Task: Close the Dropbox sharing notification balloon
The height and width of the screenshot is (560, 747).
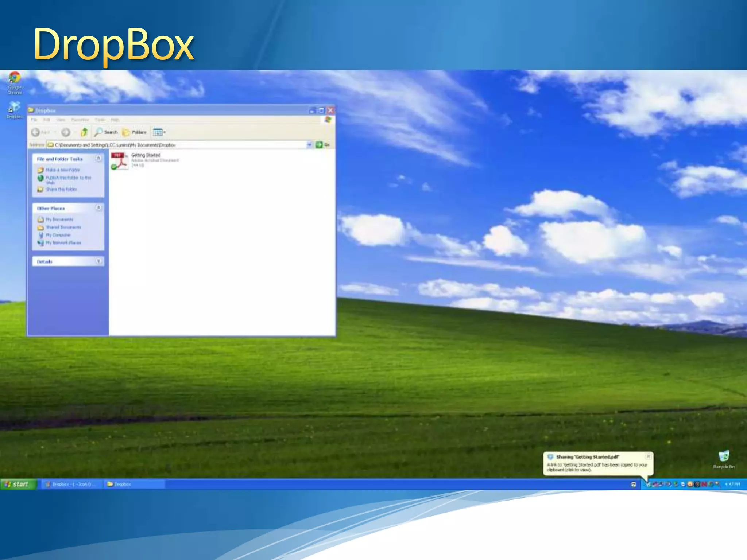Action: click(648, 456)
